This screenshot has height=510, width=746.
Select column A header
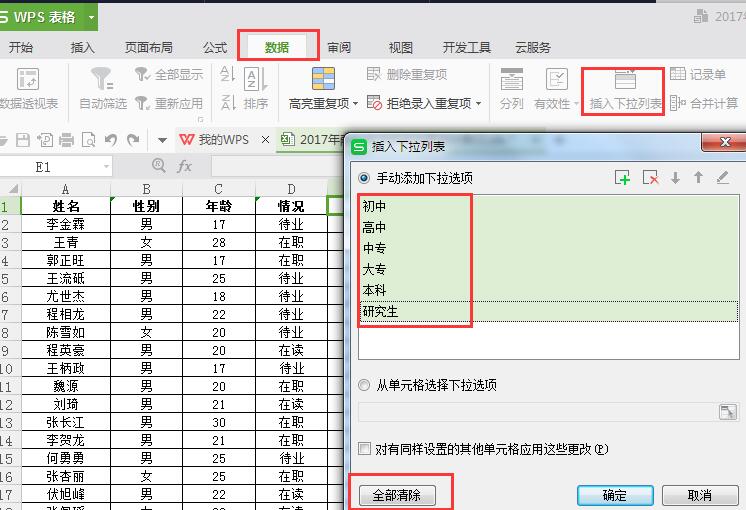tap(66, 189)
